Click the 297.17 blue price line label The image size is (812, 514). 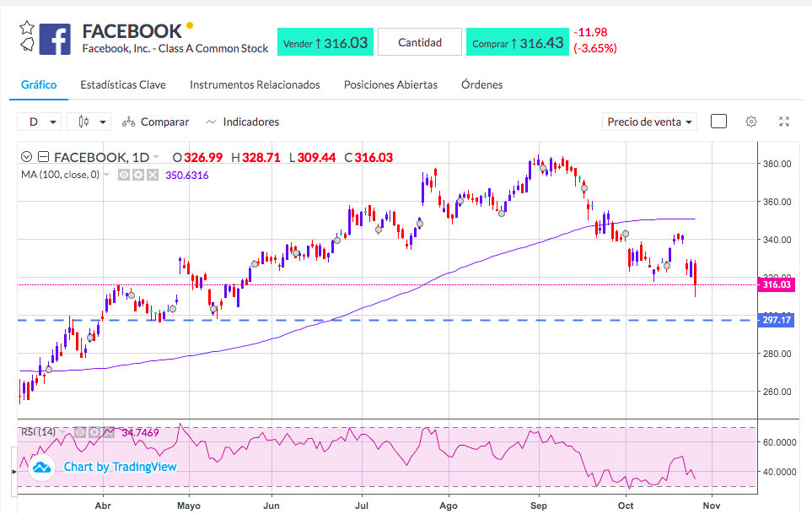[x=777, y=320]
